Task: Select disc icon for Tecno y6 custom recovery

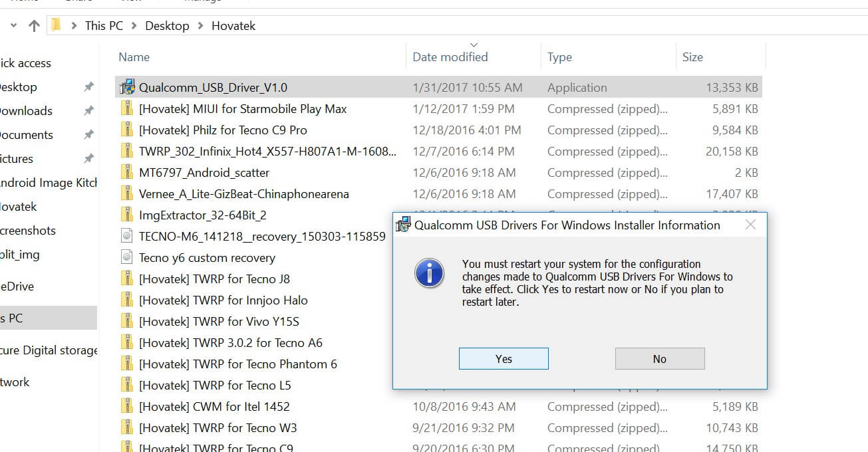Action: tap(127, 257)
